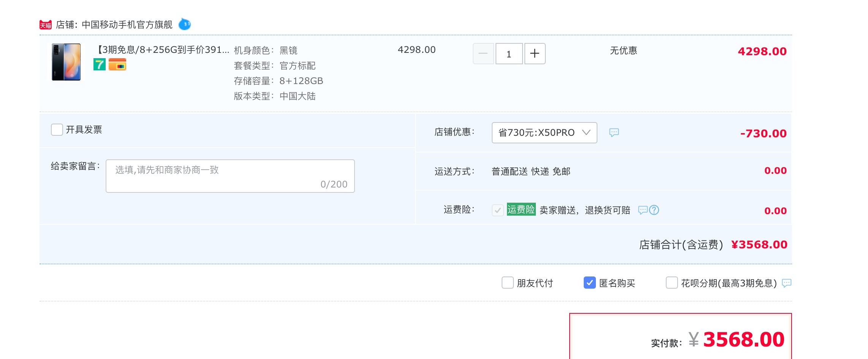The width and height of the screenshot is (868, 359).
Task: Click the comment icon after 退换货可赔
Action: [x=643, y=210]
